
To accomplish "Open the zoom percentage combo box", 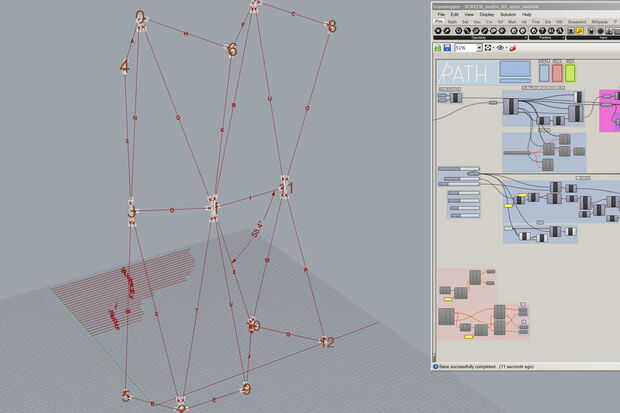I will click(x=469, y=48).
